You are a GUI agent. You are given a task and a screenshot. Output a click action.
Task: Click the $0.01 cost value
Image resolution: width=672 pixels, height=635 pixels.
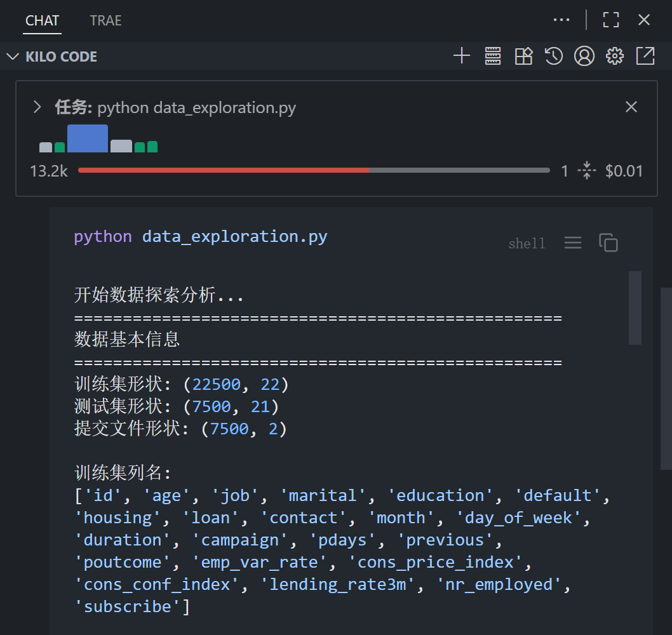coord(624,171)
